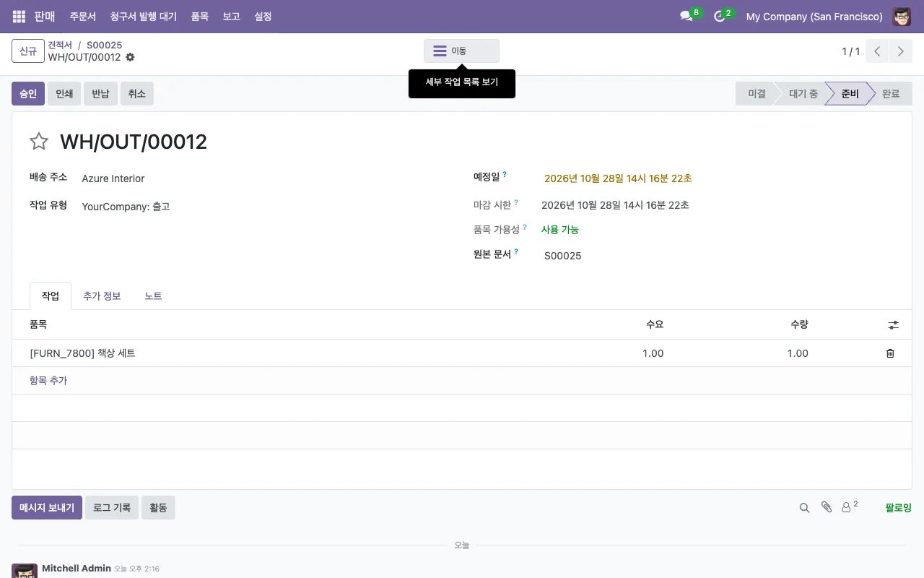The width and height of the screenshot is (924, 578).
Task: Go to the previous record arrow
Action: (x=877, y=51)
